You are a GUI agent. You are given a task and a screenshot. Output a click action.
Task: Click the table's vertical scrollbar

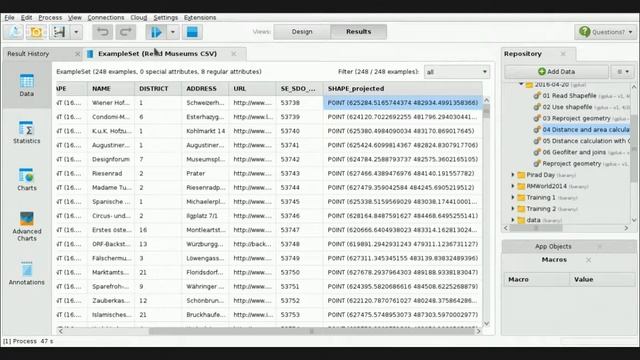[486, 211]
